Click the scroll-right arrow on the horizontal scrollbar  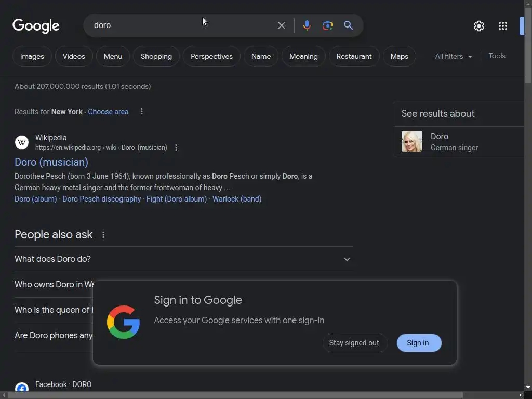(x=521, y=395)
